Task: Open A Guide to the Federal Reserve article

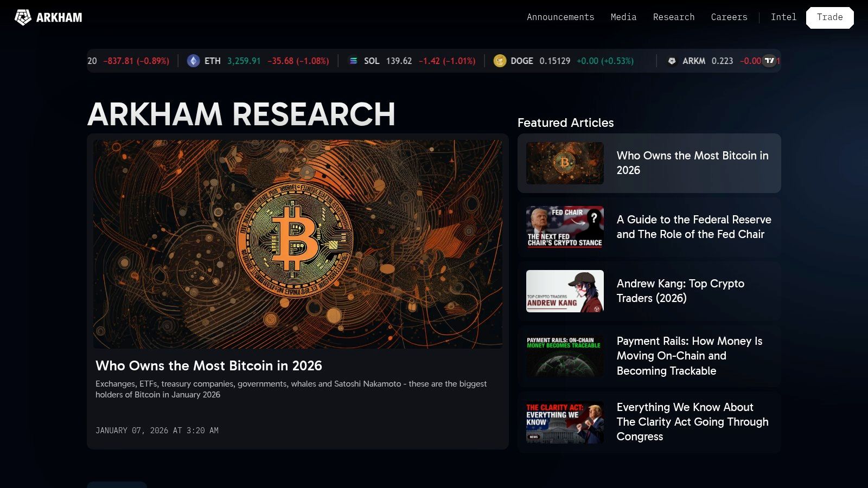Action: pos(694,227)
